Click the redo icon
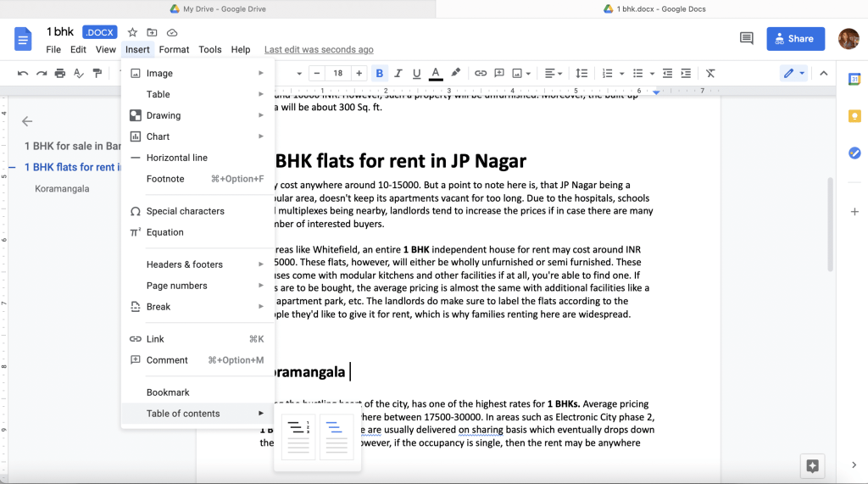868x484 pixels. [42, 73]
